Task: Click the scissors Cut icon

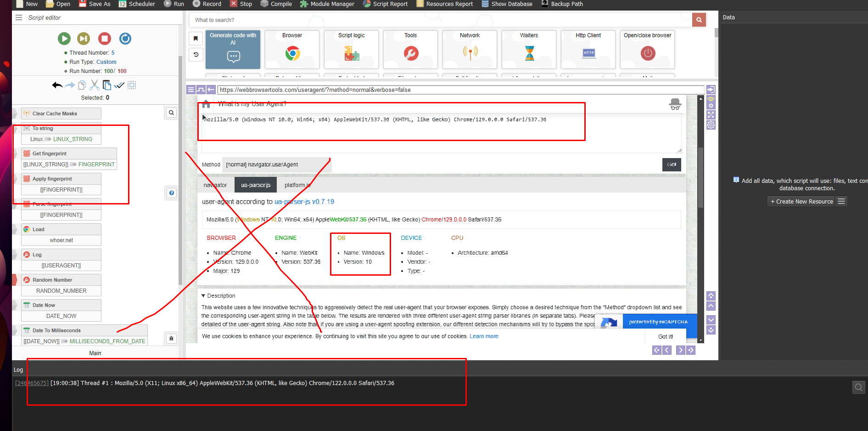Action: pyautogui.click(x=95, y=85)
